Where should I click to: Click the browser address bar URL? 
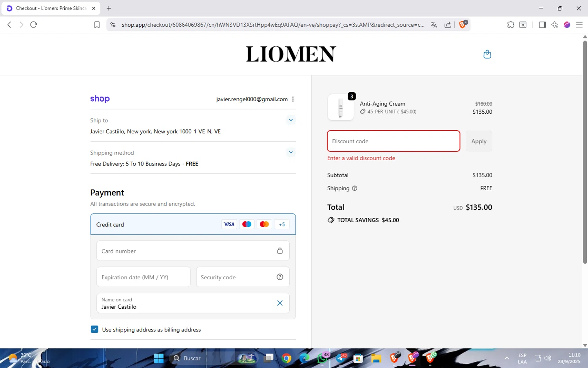273,25
